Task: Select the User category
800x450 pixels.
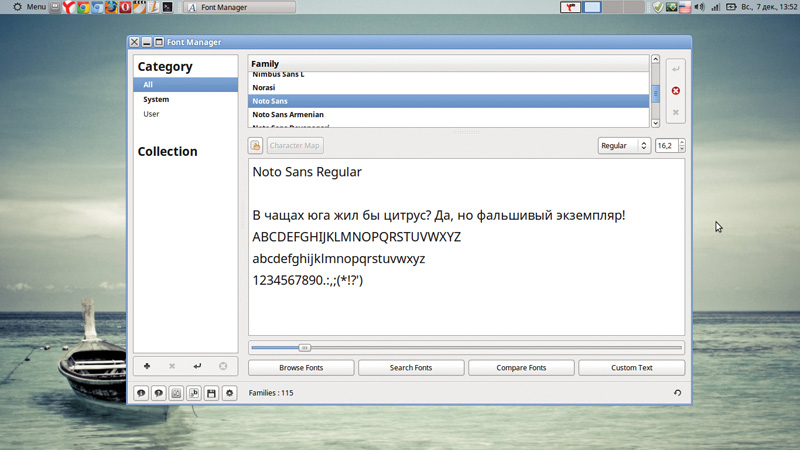Action: [x=151, y=114]
